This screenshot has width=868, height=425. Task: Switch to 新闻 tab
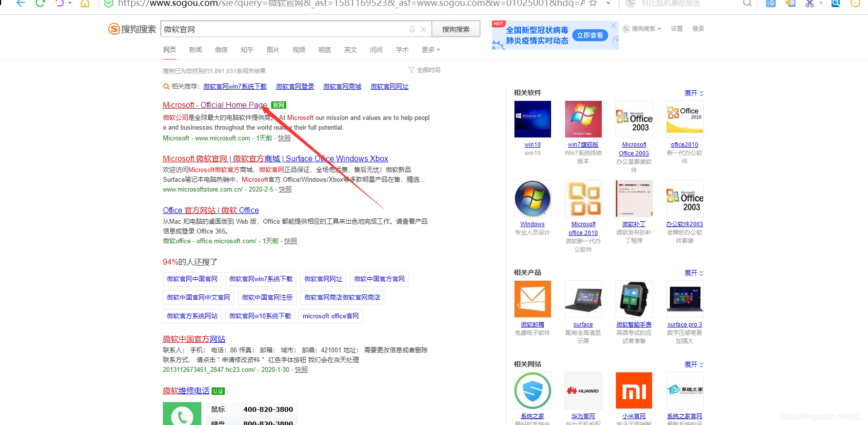(x=196, y=50)
